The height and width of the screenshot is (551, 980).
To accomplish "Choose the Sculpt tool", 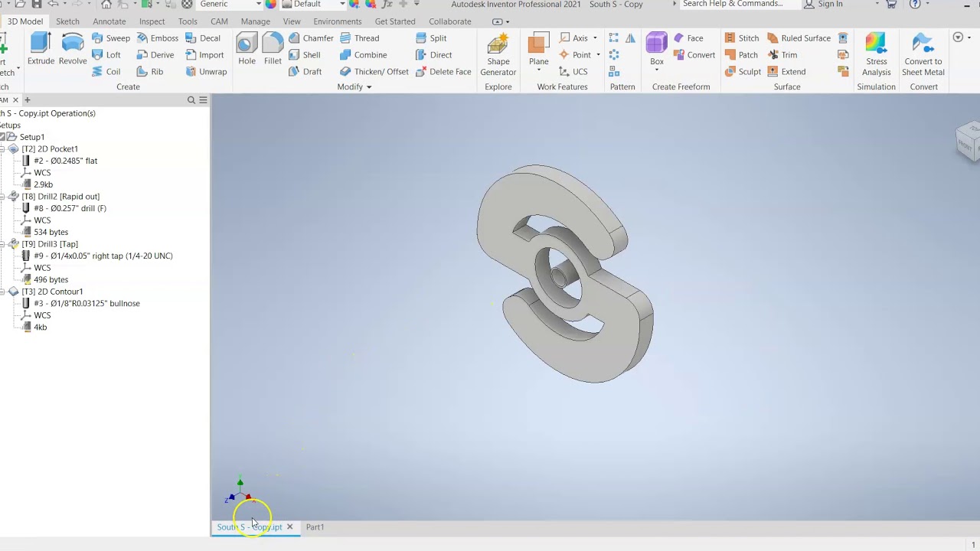I will point(743,72).
